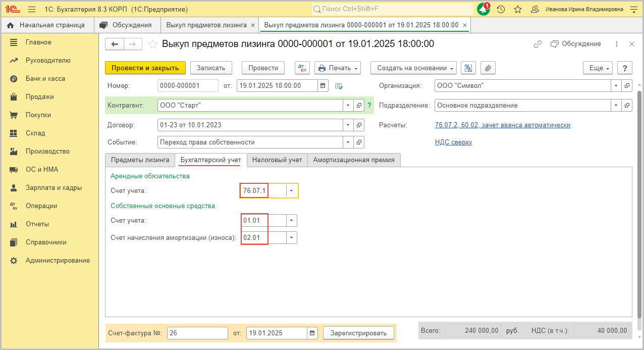Screen dimensions: 644x350
Task: Click Записать button
Action: tap(211, 68)
